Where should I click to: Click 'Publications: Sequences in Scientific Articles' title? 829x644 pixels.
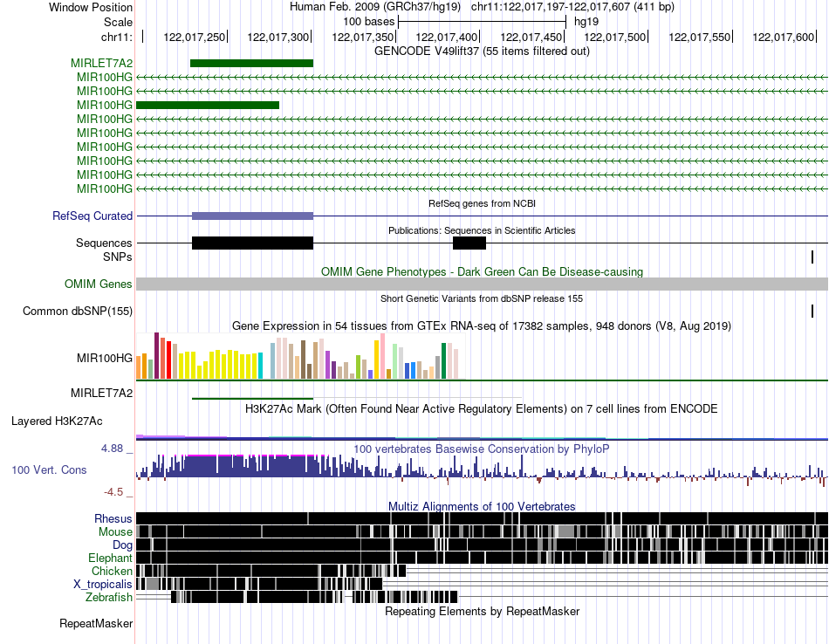[483, 230]
